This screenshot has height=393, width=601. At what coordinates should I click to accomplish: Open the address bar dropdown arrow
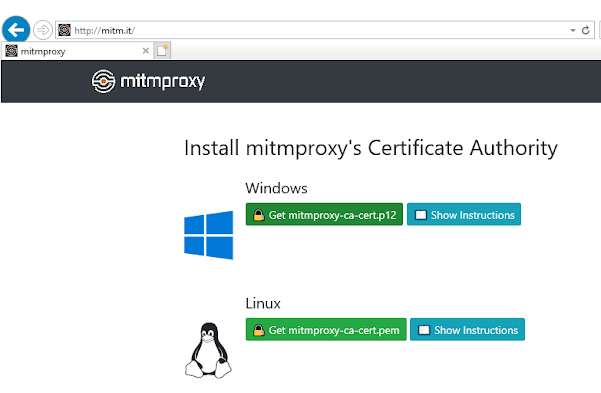pos(573,30)
